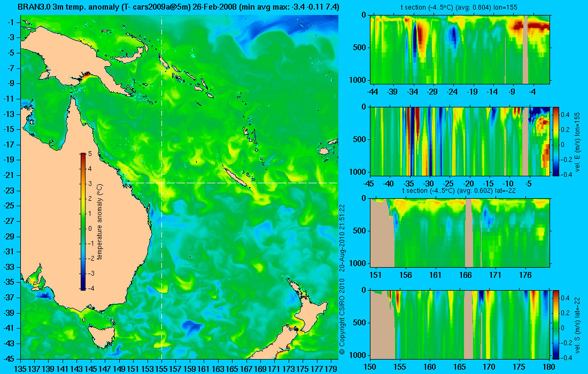The height and width of the screenshot is (374, 588).
Task: Click longitude label '179' on the main map axis
Action: pyautogui.click(x=331, y=369)
